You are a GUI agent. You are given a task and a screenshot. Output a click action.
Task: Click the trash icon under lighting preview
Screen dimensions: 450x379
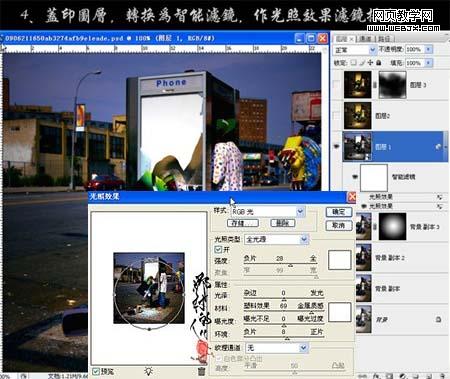[x=201, y=371]
